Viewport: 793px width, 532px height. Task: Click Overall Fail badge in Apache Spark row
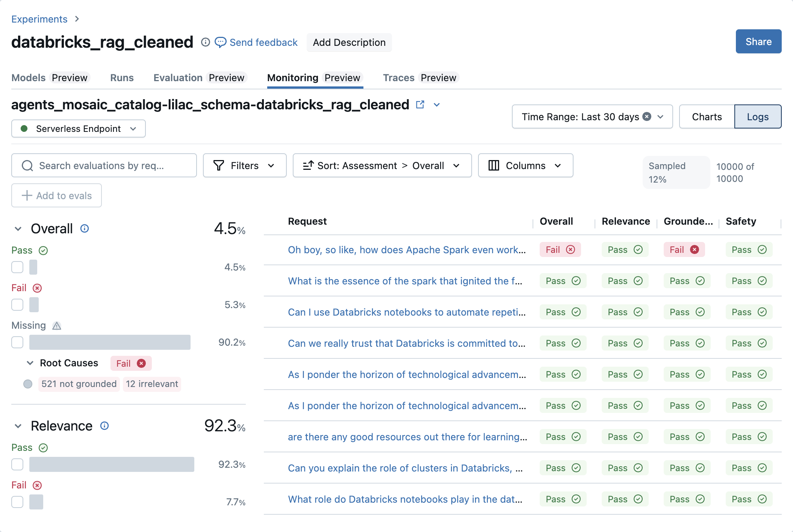pos(560,249)
